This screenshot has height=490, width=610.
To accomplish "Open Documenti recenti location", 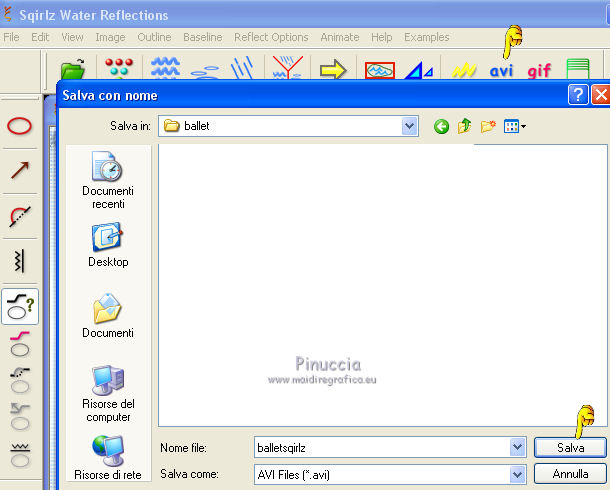I will [108, 180].
